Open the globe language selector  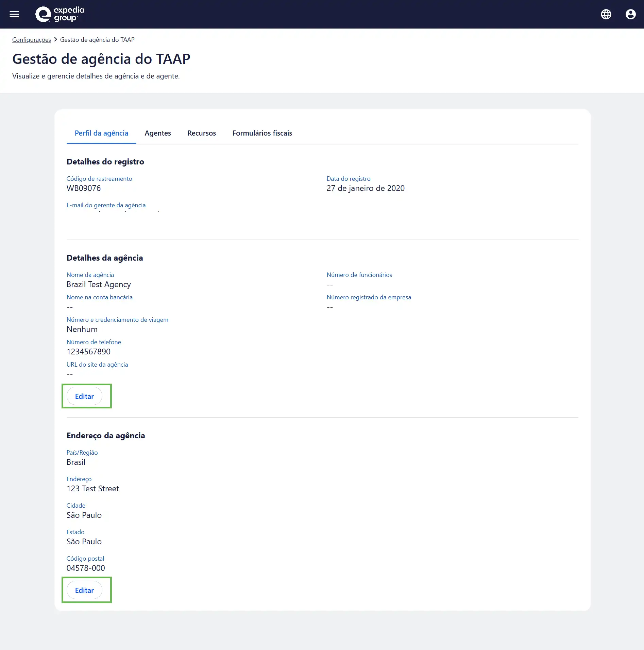[x=606, y=14]
